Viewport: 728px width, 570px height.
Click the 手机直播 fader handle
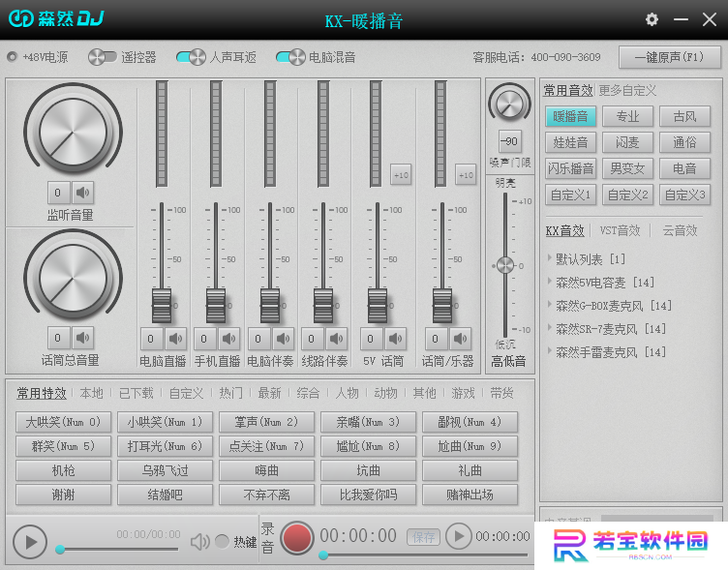(x=216, y=306)
